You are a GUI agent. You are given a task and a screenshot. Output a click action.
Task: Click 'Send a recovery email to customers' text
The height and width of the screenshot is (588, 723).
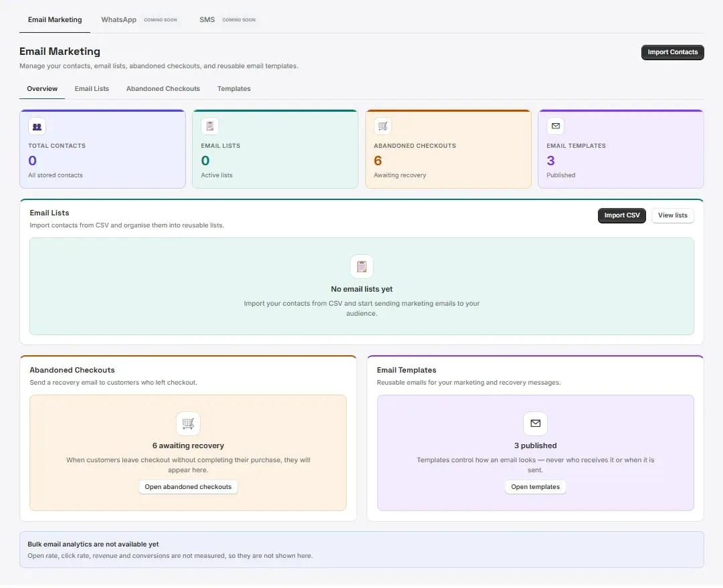point(114,384)
